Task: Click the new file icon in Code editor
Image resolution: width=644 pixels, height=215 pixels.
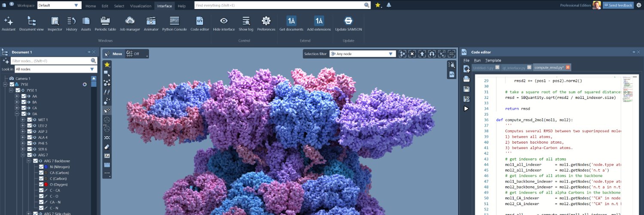Action: 466,69
